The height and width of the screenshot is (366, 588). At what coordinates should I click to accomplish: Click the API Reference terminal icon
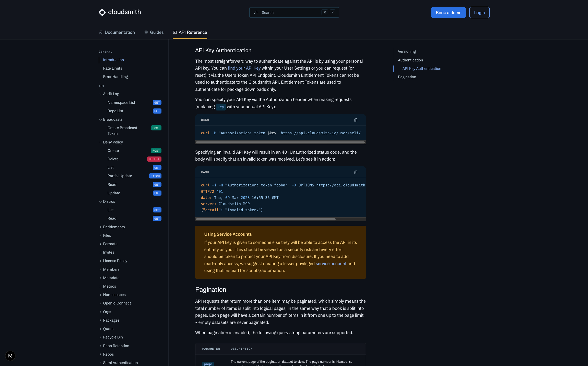[x=175, y=32]
